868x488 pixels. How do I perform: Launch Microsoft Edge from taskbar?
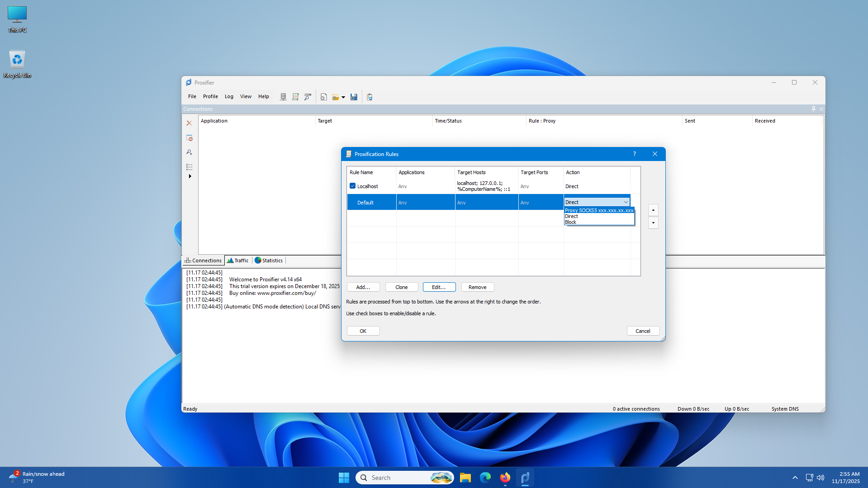point(485,478)
